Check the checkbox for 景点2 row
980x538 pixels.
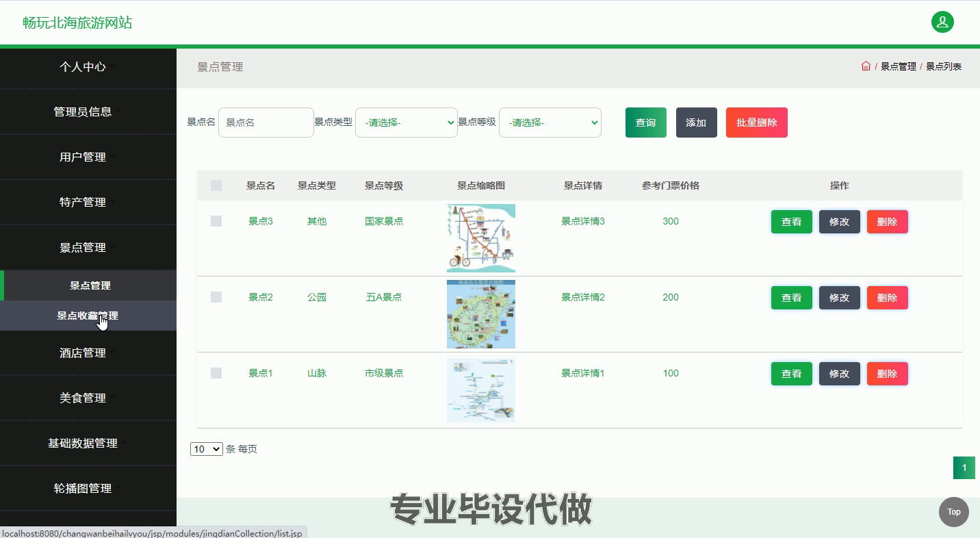[216, 297]
